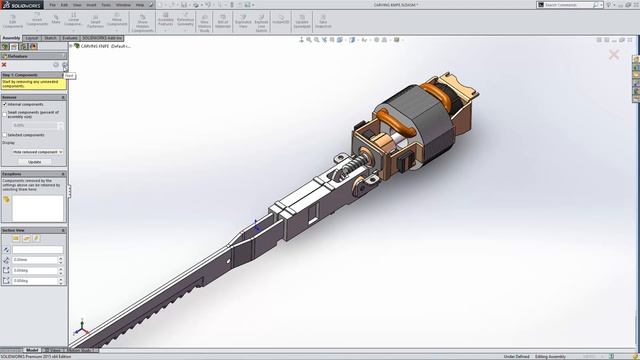Select the Mate tool

[x=56, y=20]
